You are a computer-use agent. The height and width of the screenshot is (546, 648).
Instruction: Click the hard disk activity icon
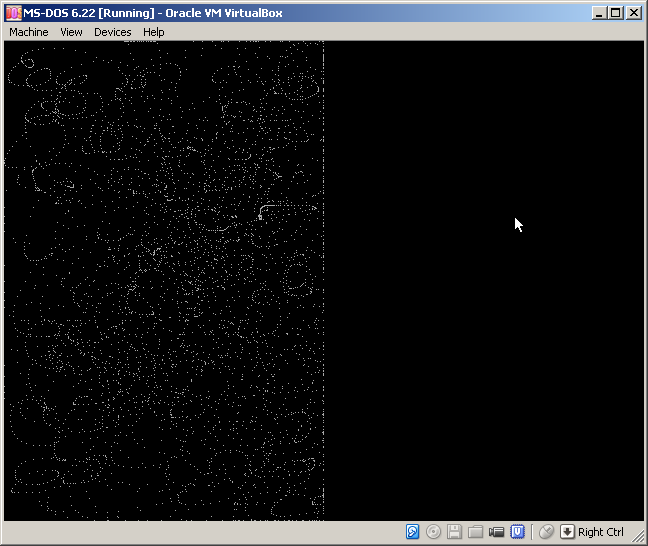coord(412,532)
